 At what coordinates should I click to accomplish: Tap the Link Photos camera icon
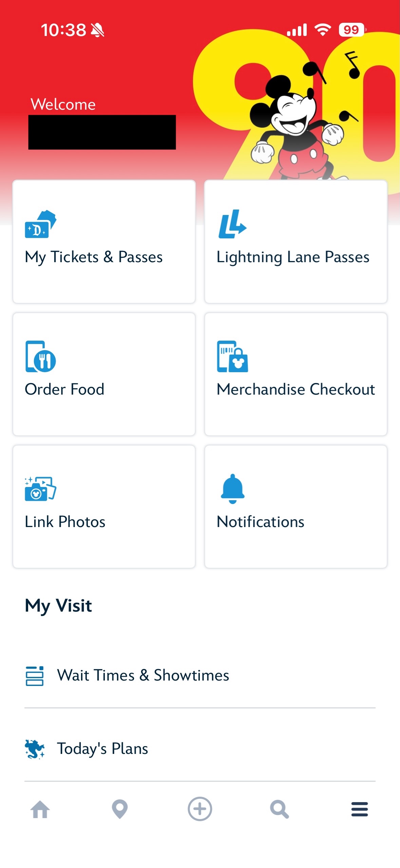40,489
